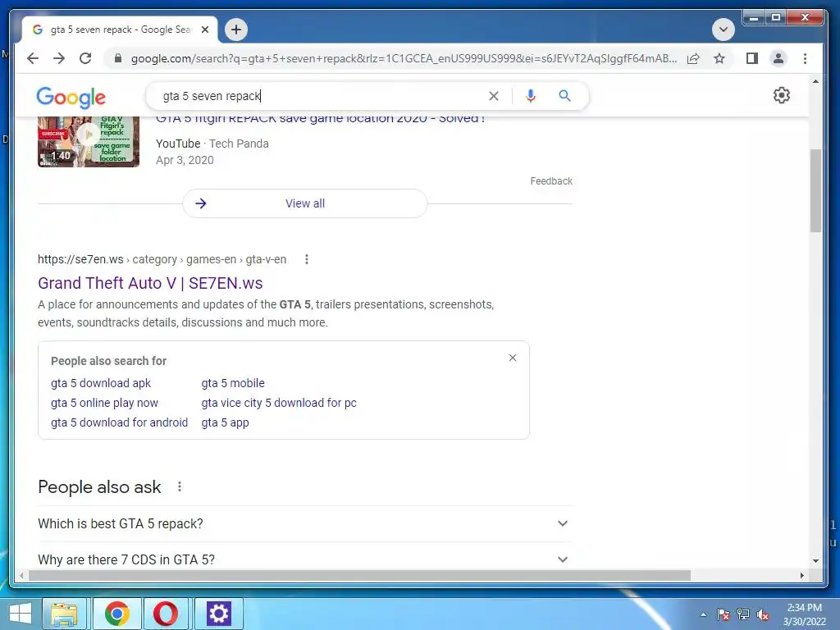Switch to Chrome in the taskbar
This screenshot has height=630, width=840.
click(x=116, y=614)
